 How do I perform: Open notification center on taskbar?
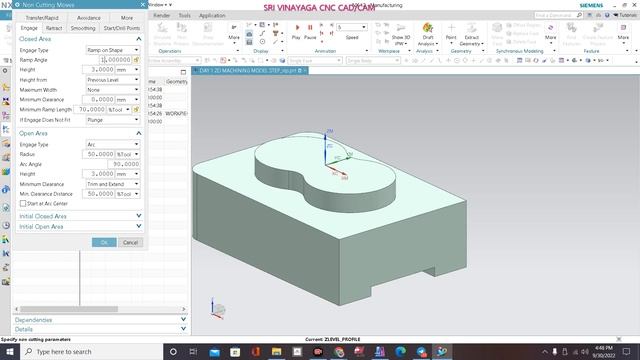[627, 351]
